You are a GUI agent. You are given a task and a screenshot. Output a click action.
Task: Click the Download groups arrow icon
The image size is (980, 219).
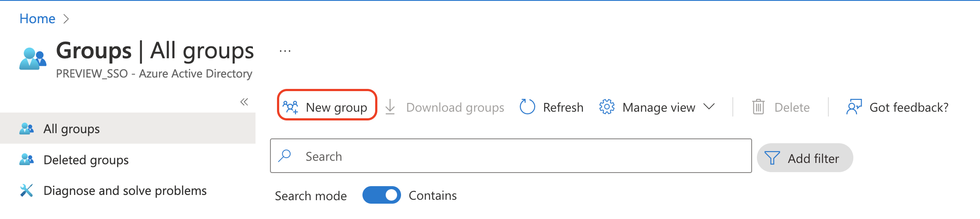coord(390,107)
